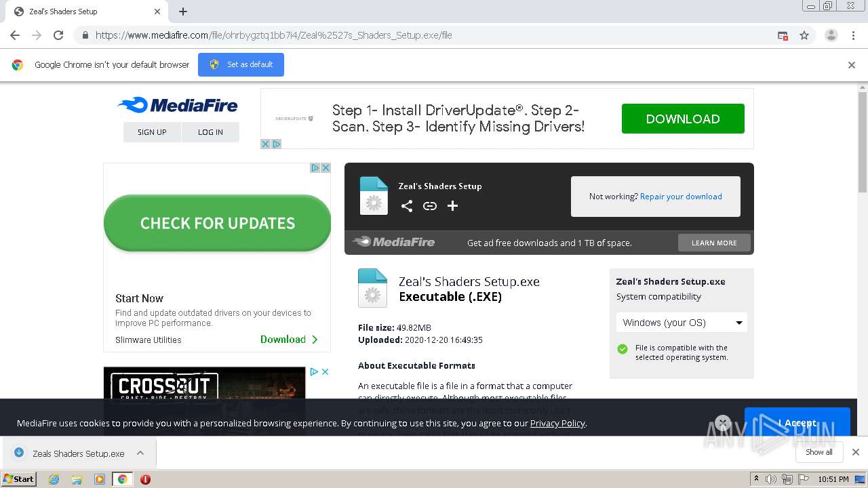Expand the download item options chevron

click(x=140, y=453)
